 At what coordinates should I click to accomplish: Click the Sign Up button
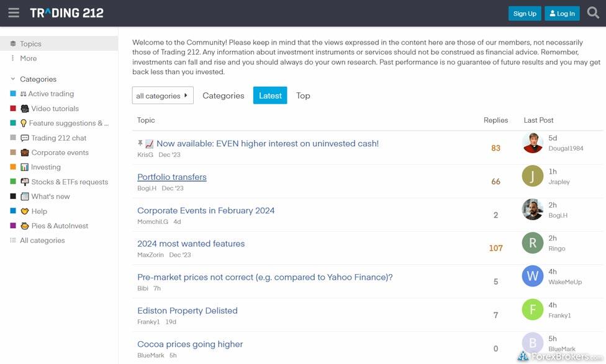(x=525, y=14)
